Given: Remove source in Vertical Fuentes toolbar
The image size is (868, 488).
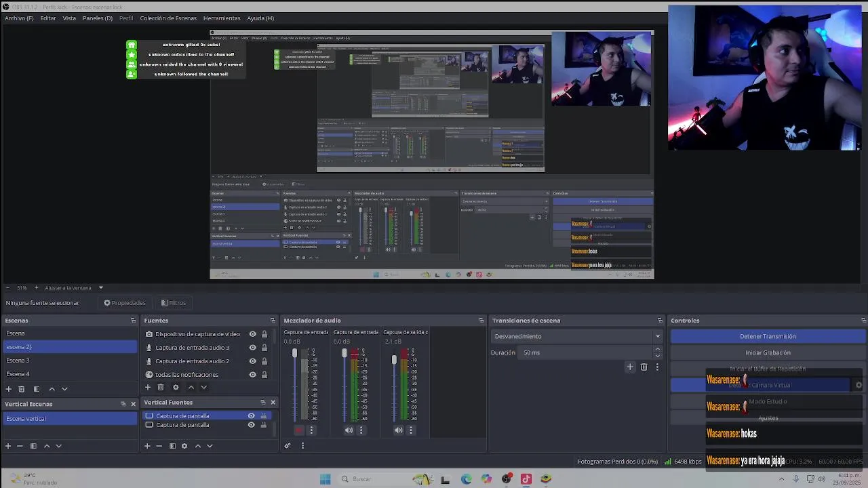Looking at the screenshot, I should coord(159,446).
